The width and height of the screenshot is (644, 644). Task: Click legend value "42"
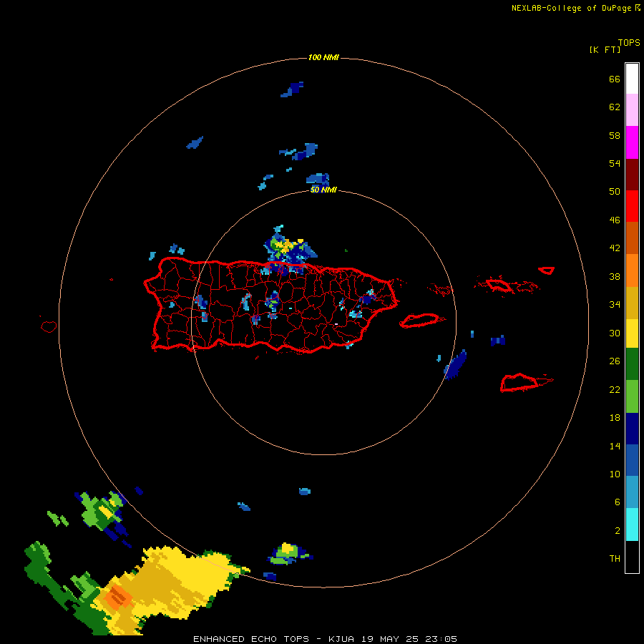tap(615, 248)
